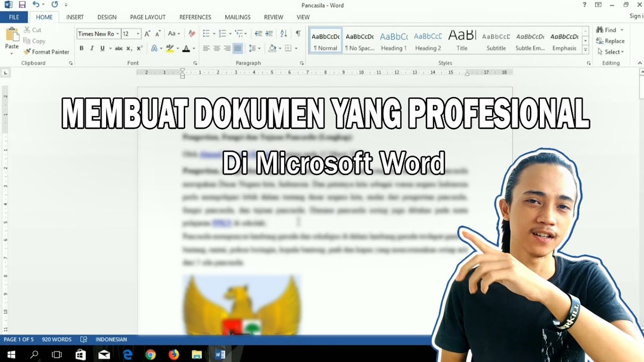Screen dimensions: 644x362
Task: Open the Windows Start menu
Action: (x=11, y=354)
